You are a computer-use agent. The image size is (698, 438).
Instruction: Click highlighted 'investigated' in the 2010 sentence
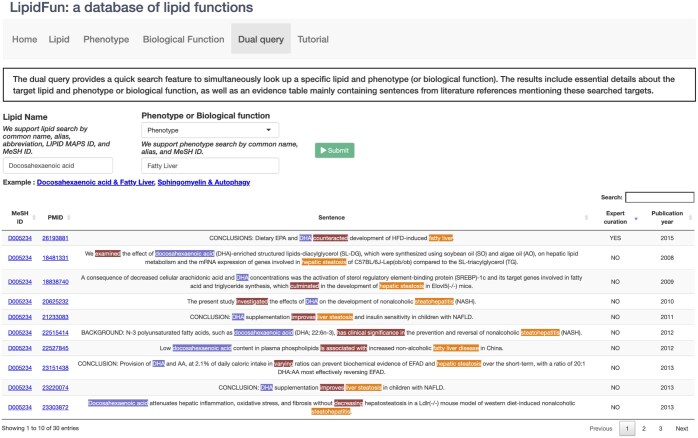coord(252,301)
